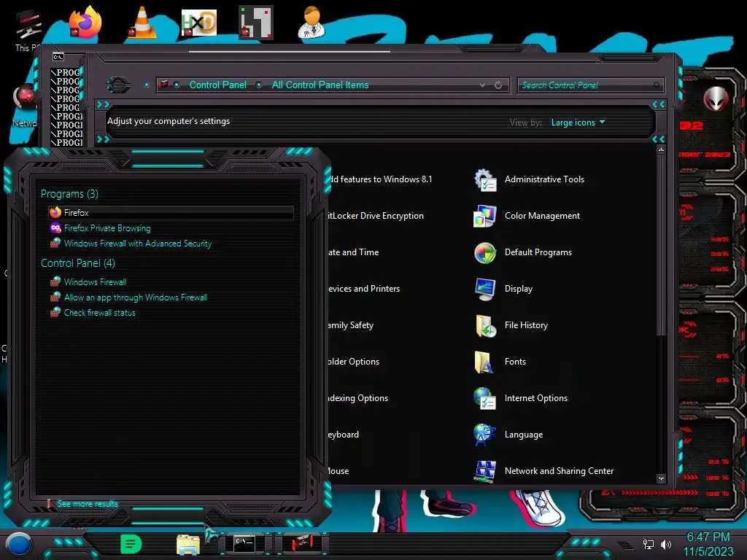Open Mouse settings item
This screenshot has height=560, width=747.
pos(338,471)
